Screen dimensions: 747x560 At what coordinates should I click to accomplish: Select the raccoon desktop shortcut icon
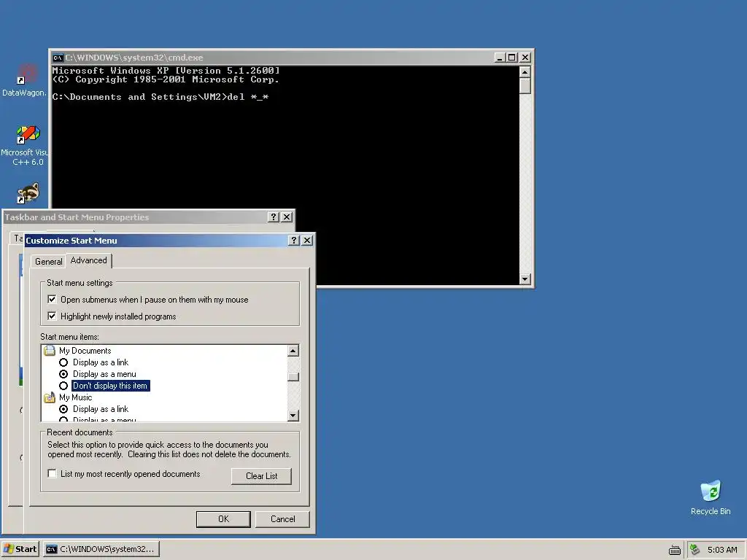(x=28, y=193)
